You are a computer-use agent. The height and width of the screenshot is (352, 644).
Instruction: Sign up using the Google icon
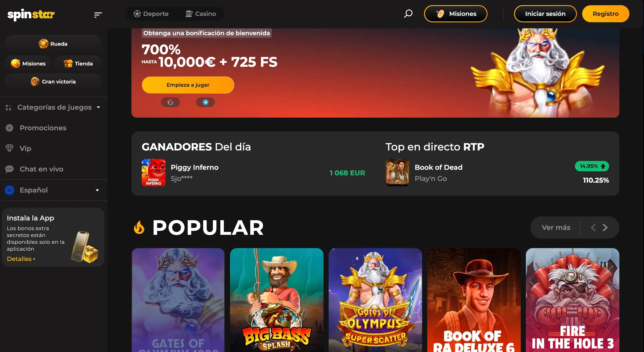(170, 102)
